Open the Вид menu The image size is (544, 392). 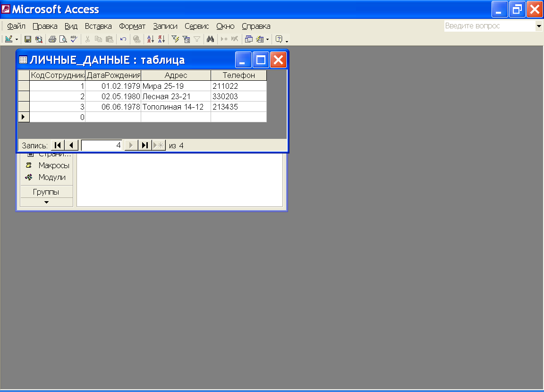[x=71, y=26]
